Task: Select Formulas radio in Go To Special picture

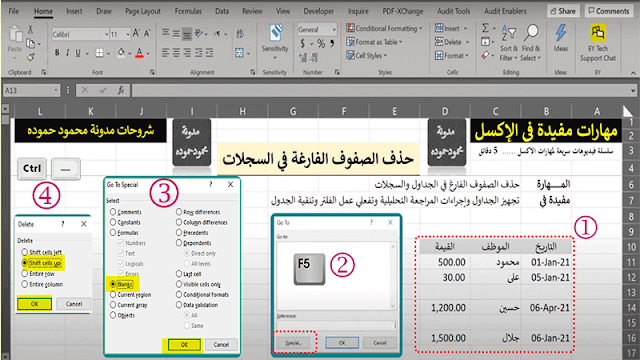Action: [x=113, y=232]
